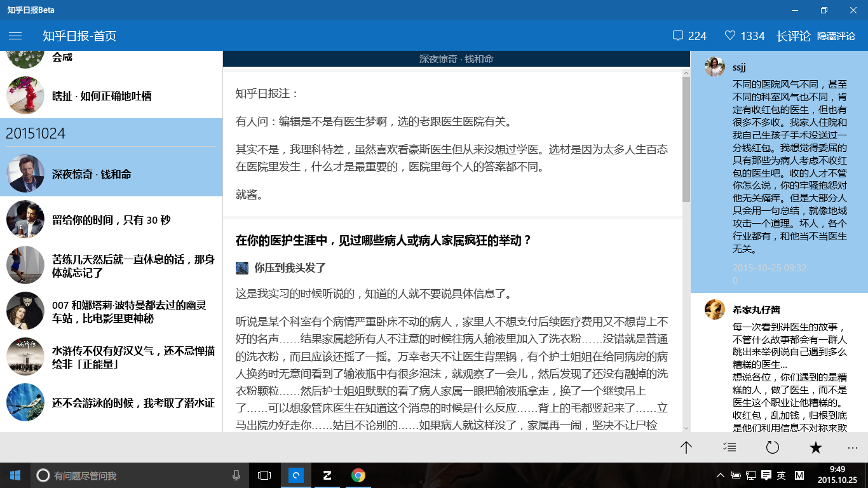This screenshot has height=488, width=868.
Task: Click the article's vertical scrollbar thumb
Action: click(686, 140)
